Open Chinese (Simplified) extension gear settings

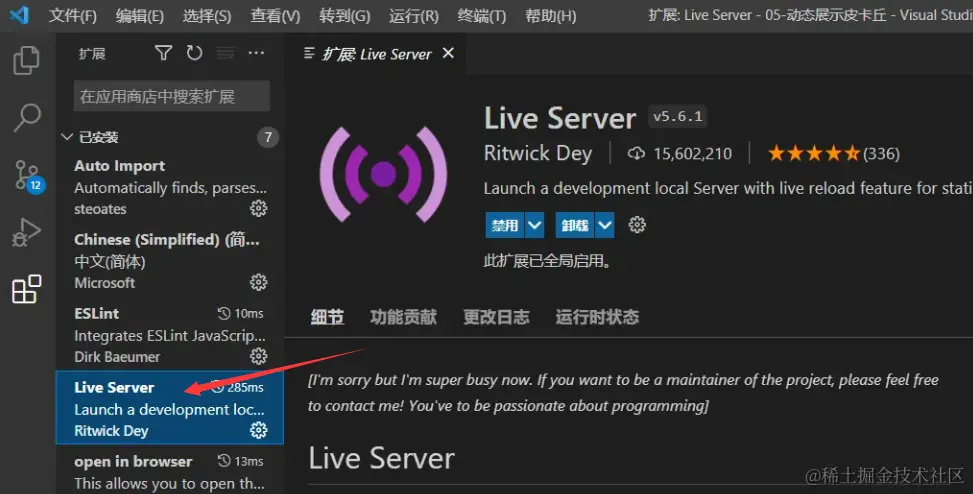[258, 282]
